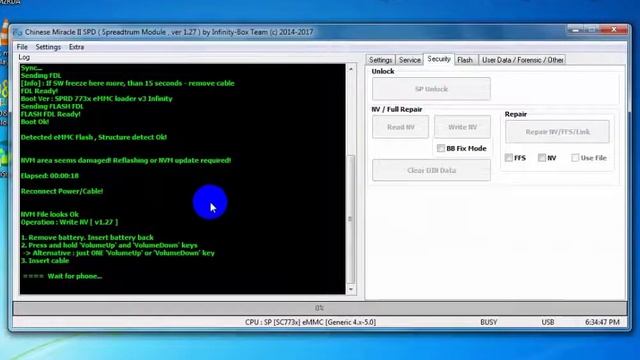Click log line 'Boot Ver : SPRD 773x eMMC loader'

pos(96,99)
